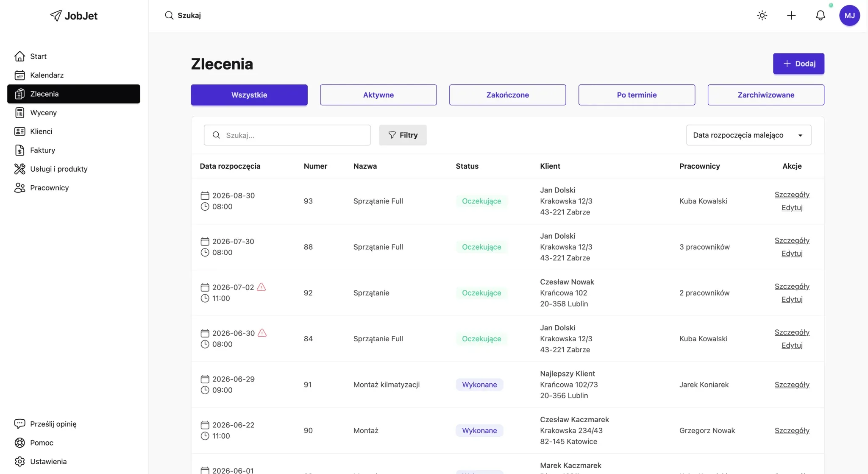Open the Filtry filter panel
868x474 pixels.
[403, 135]
